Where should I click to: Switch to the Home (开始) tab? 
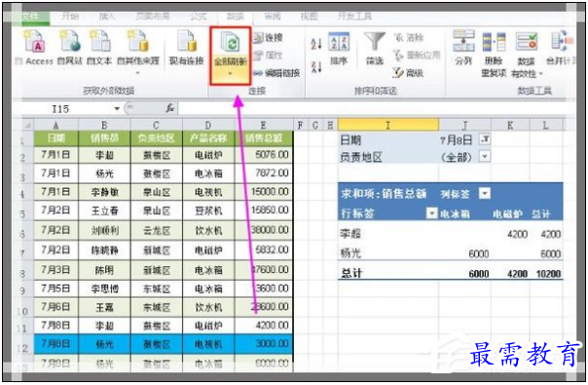[70, 17]
